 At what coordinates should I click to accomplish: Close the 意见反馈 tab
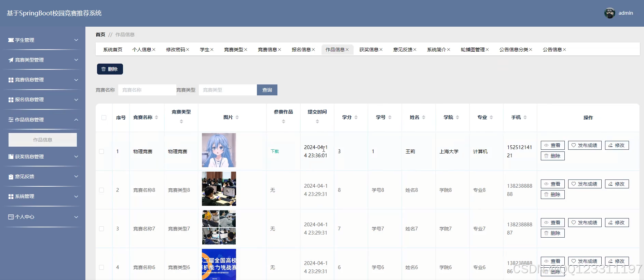click(x=415, y=50)
